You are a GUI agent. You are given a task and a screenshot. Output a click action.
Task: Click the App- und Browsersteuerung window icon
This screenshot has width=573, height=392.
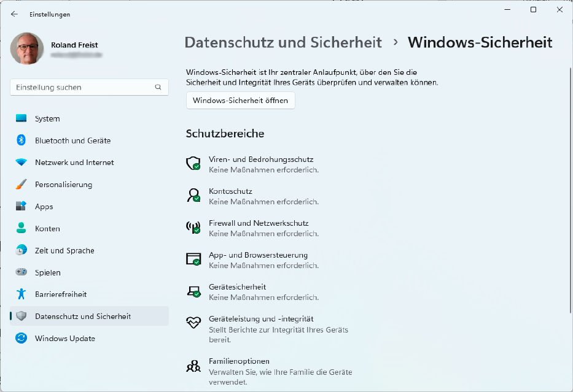(x=193, y=259)
